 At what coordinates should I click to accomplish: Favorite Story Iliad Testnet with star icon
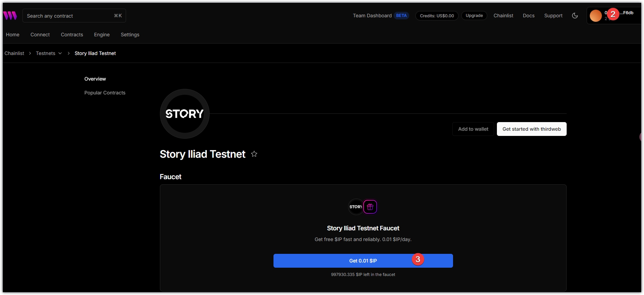(254, 154)
